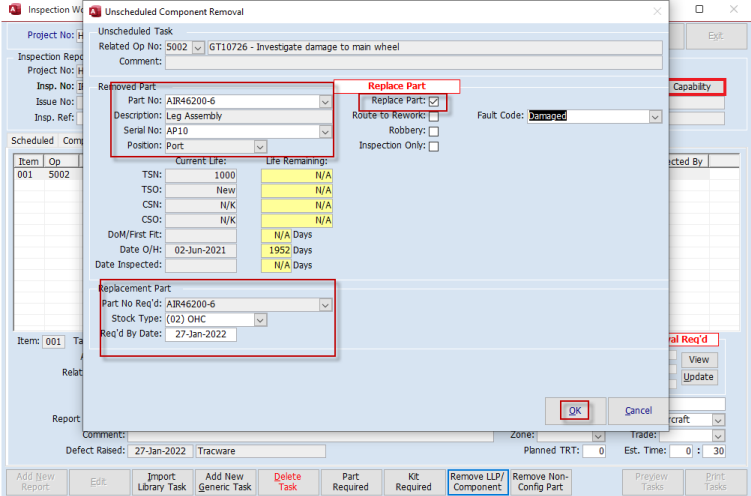
Task: Click the Import Library Task button
Action: coord(161,482)
